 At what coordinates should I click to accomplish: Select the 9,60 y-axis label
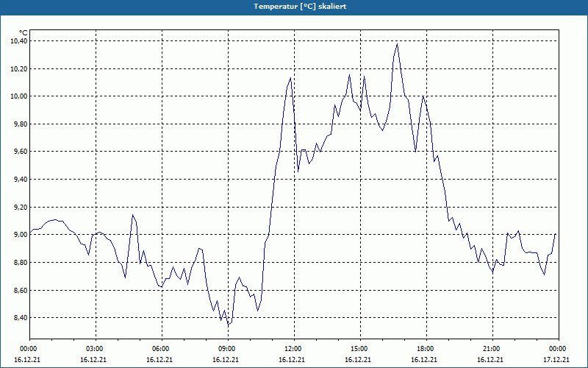coord(21,152)
